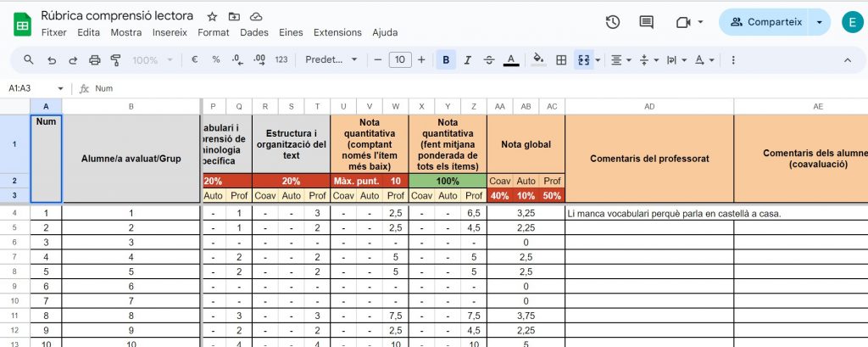The width and height of the screenshot is (868, 347).
Task: Open the comments history icon
Action: [x=647, y=22]
